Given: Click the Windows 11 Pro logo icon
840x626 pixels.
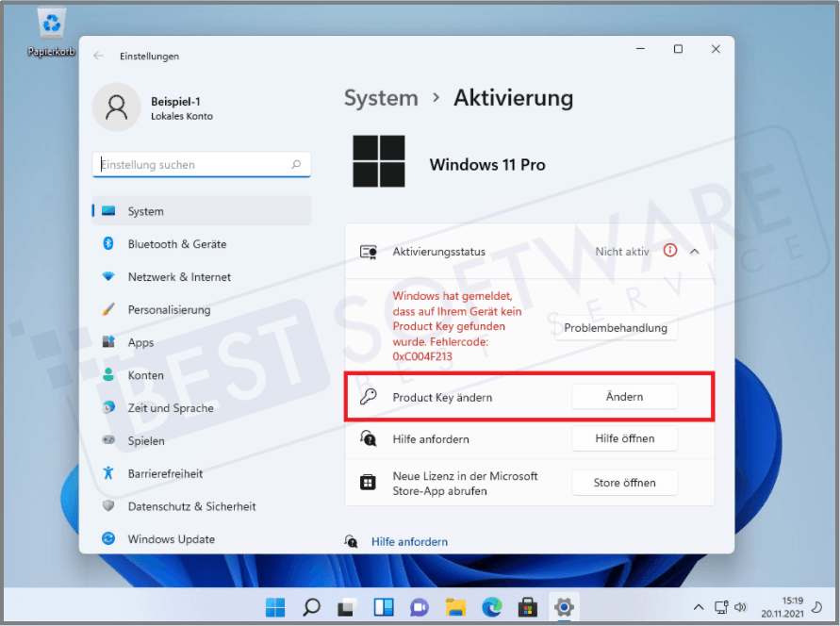Looking at the screenshot, I should pyautogui.click(x=379, y=161).
